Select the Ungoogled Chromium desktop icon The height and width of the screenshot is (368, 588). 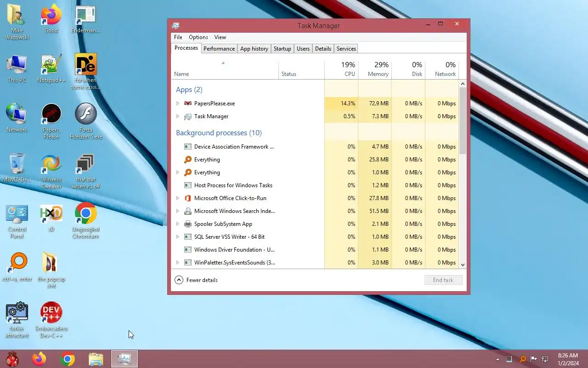(x=85, y=221)
